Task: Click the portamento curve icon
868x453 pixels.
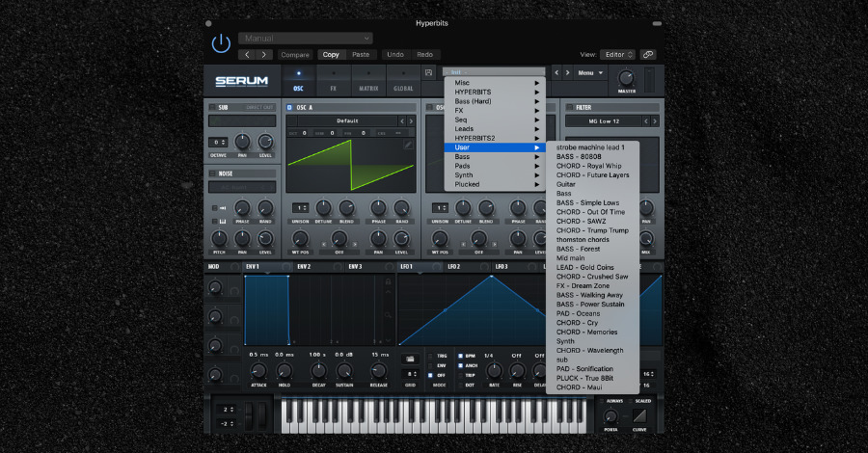Action: [x=639, y=415]
